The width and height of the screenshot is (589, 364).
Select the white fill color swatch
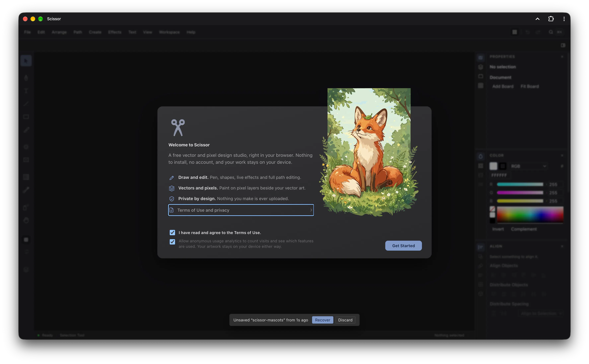pyautogui.click(x=493, y=166)
